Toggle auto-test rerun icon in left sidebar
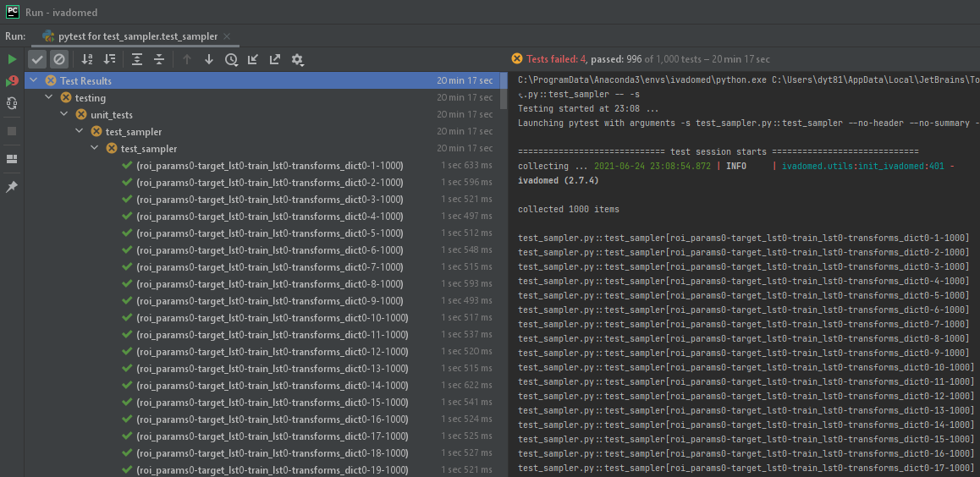This screenshot has width=980, height=477. [12, 104]
